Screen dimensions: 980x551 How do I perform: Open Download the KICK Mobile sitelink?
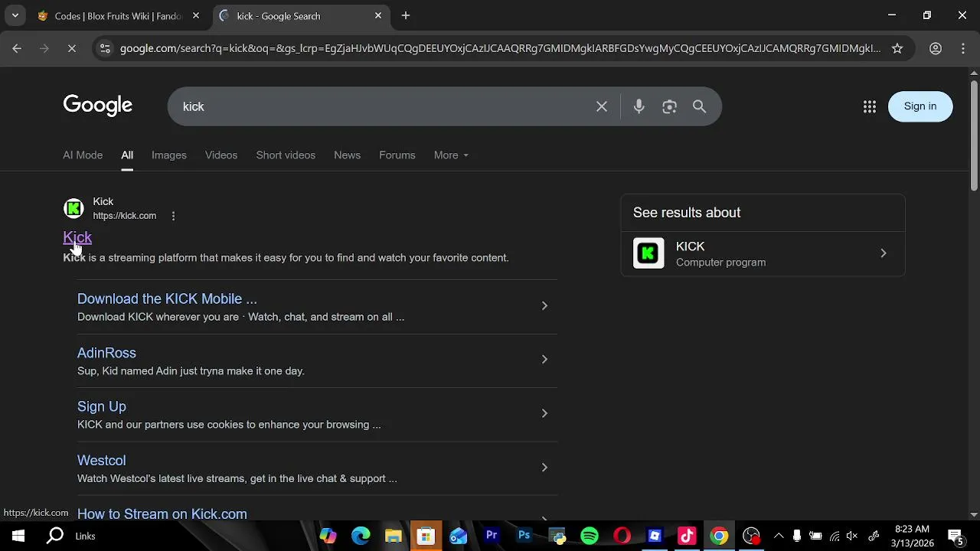click(x=167, y=298)
